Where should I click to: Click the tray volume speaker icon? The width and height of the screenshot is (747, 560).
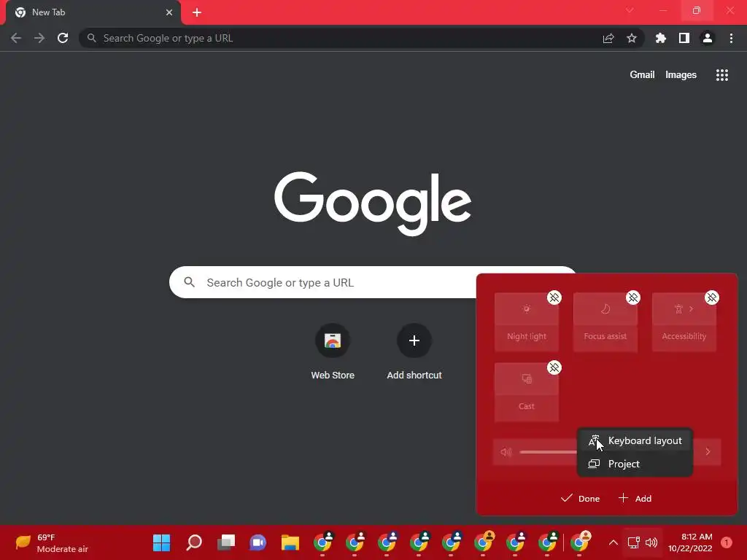[x=651, y=542]
